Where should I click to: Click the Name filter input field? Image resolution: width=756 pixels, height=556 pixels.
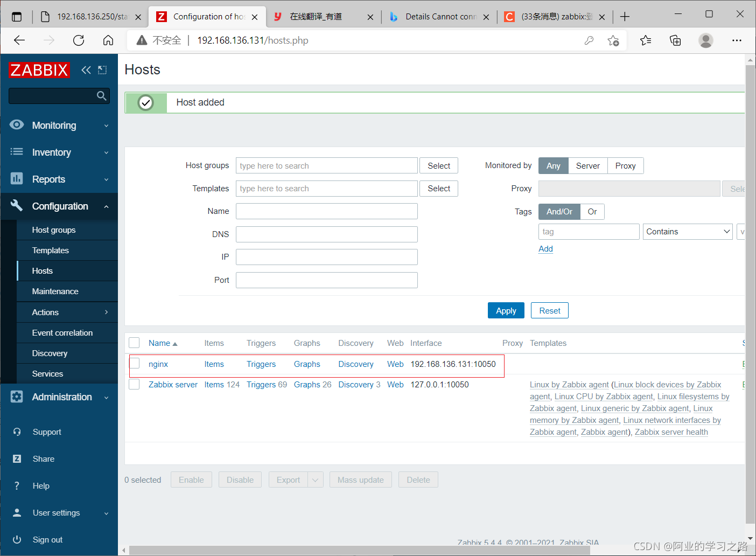[327, 211]
